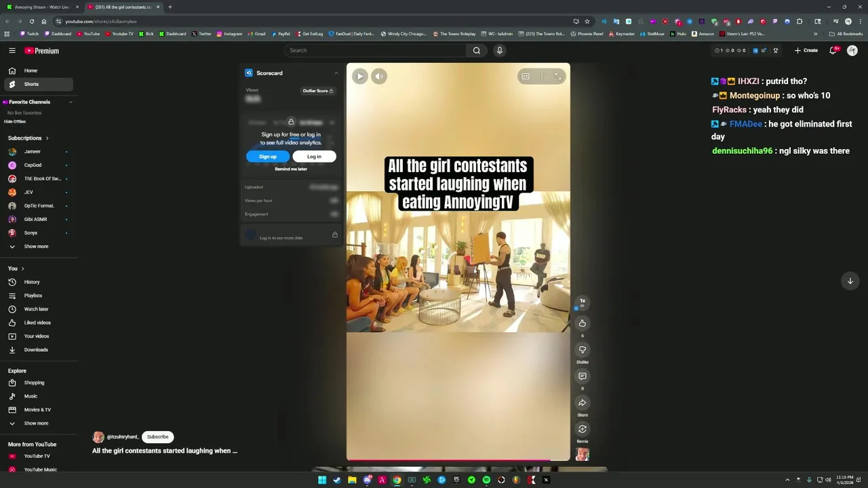Image resolution: width=868 pixels, height=488 pixels.
Task: Click the YouTube Premium logo
Action: click(x=42, y=51)
